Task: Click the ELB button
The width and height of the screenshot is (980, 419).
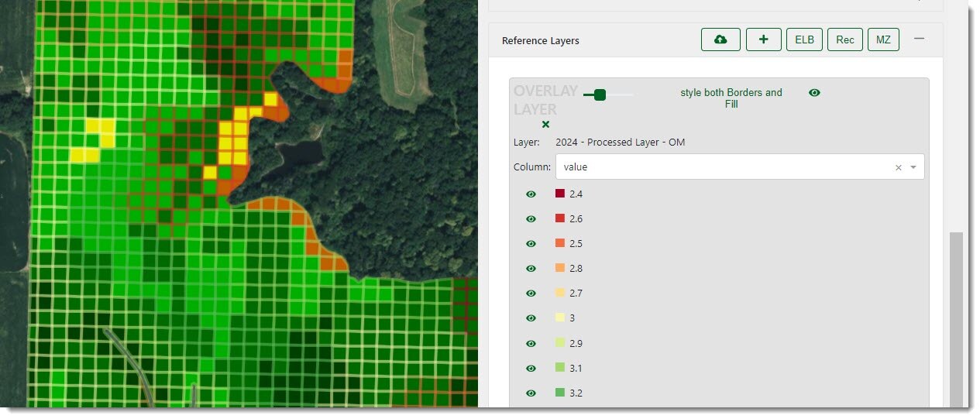Action: click(x=804, y=39)
